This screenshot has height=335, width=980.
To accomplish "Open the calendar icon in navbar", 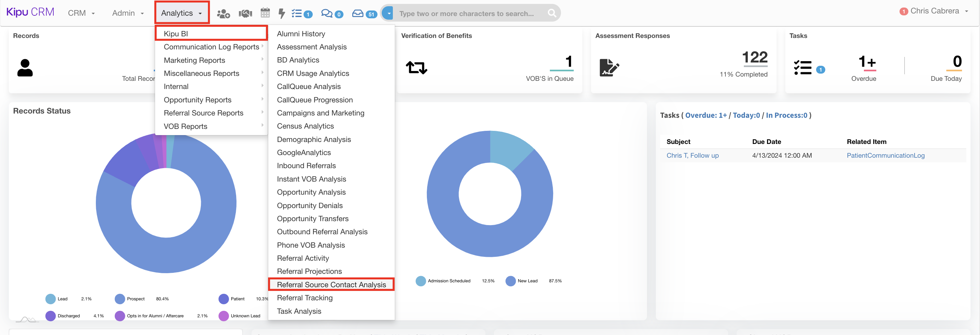I will coord(265,13).
